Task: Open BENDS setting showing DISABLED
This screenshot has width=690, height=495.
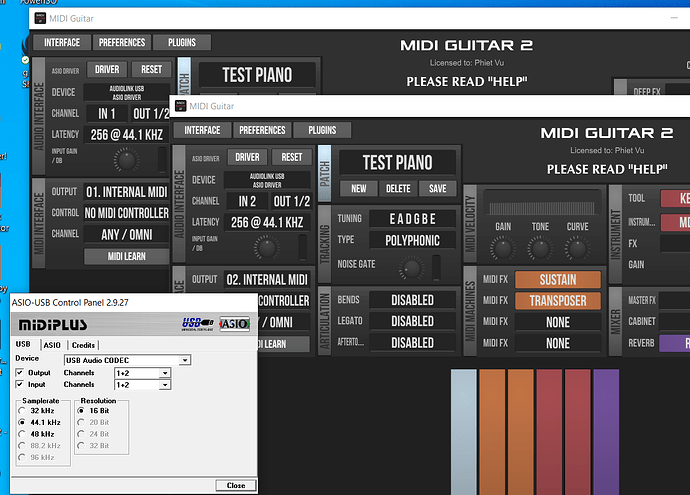Action: 412,300
